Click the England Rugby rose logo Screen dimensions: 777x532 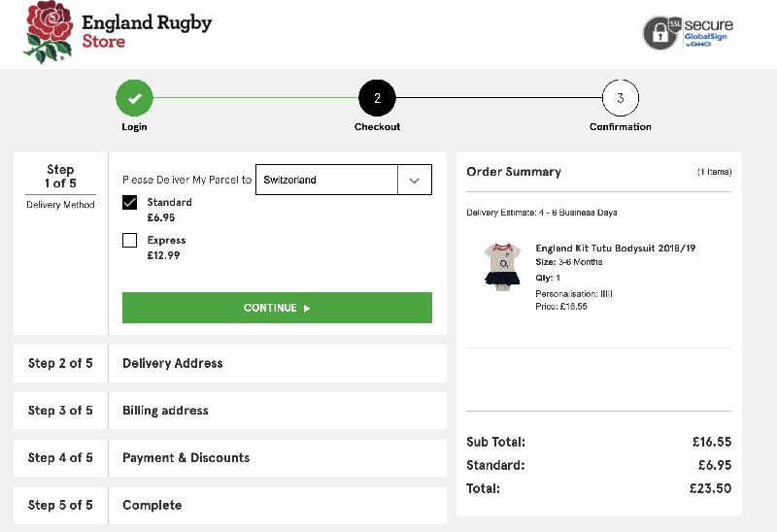tap(49, 32)
